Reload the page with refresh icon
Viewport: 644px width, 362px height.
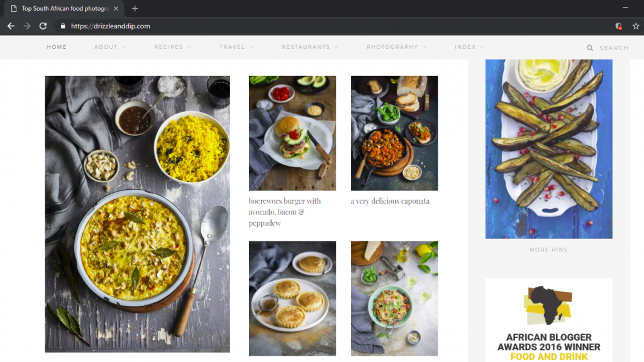click(x=43, y=26)
